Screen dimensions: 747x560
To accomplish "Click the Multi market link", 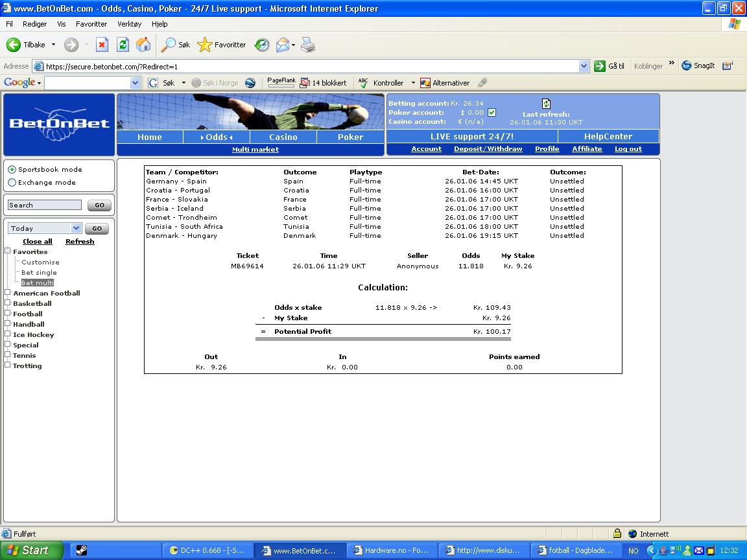I will [x=255, y=150].
